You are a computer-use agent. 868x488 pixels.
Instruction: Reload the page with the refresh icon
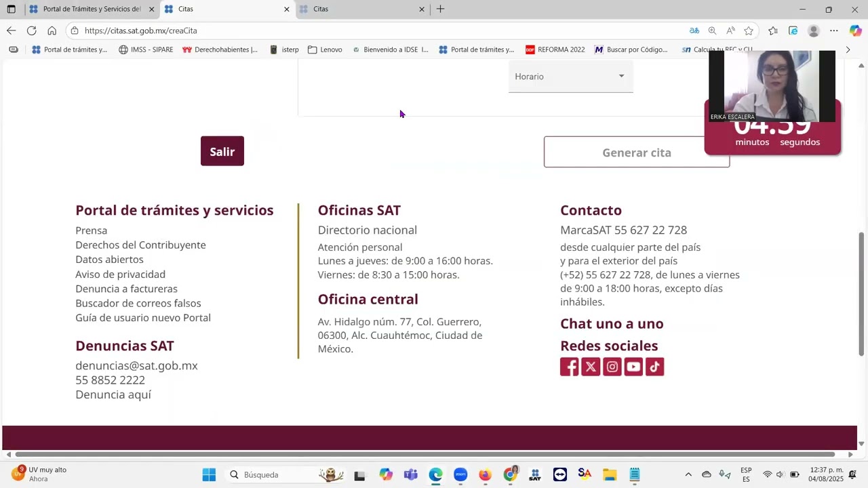point(31,30)
